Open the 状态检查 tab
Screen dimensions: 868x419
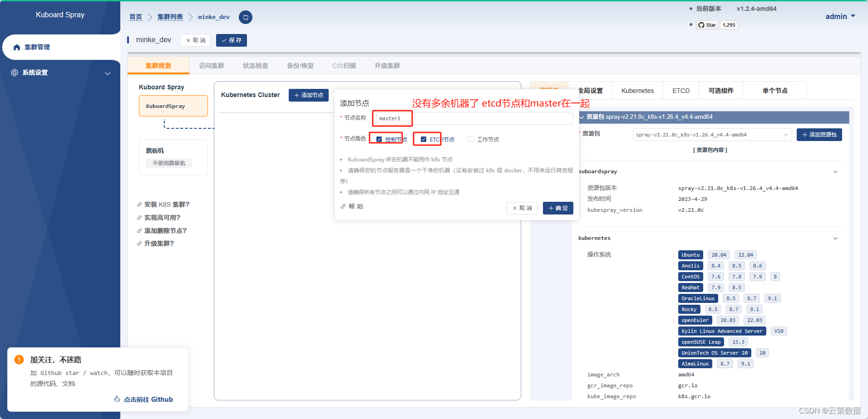point(256,66)
